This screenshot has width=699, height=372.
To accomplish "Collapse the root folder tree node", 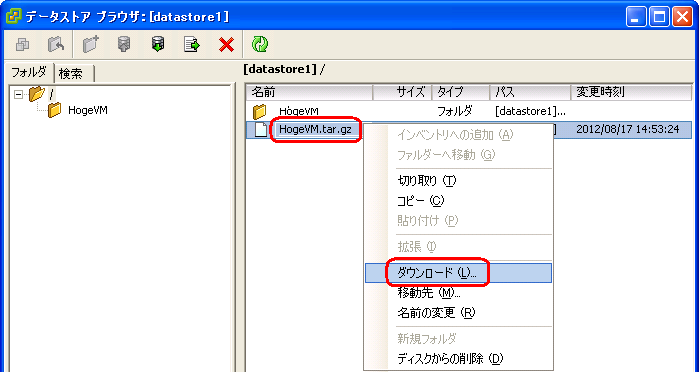I will point(18,94).
